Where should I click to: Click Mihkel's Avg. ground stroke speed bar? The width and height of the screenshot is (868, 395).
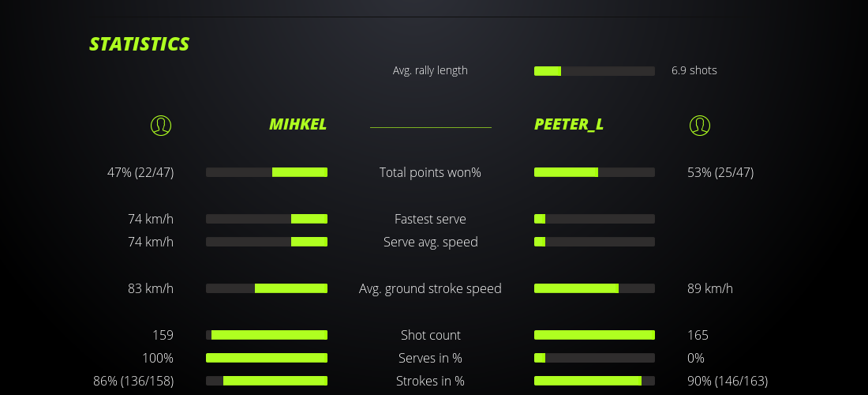coord(267,288)
